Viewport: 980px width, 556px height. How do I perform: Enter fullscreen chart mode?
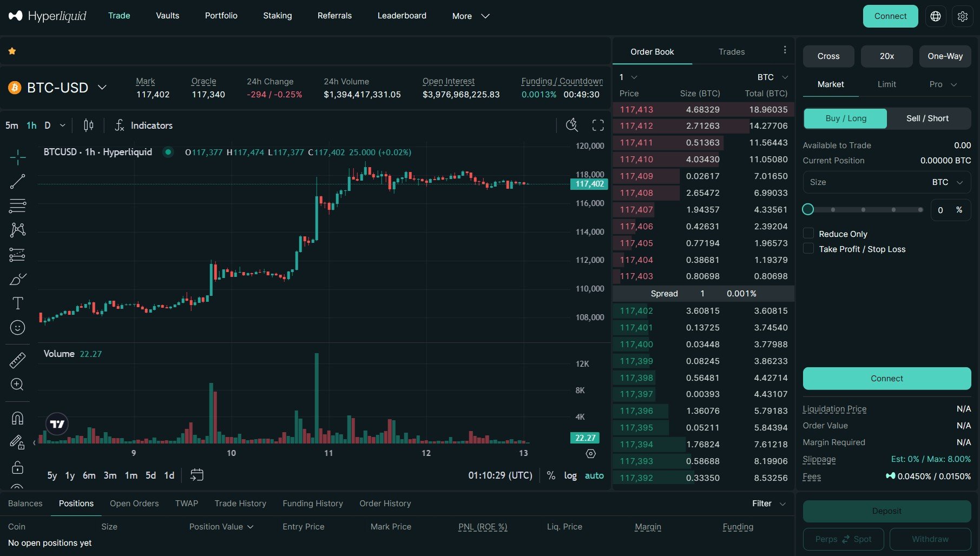[598, 125]
